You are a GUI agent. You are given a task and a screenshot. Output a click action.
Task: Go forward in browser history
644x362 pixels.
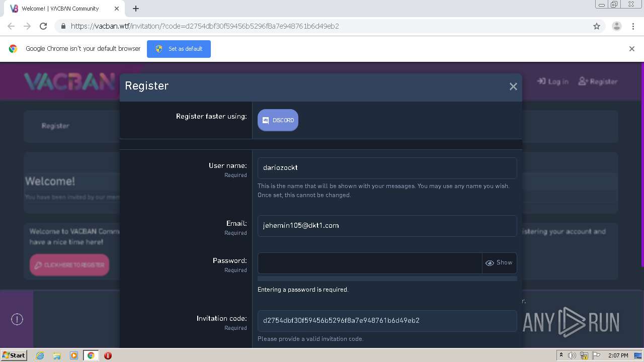point(27,26)
